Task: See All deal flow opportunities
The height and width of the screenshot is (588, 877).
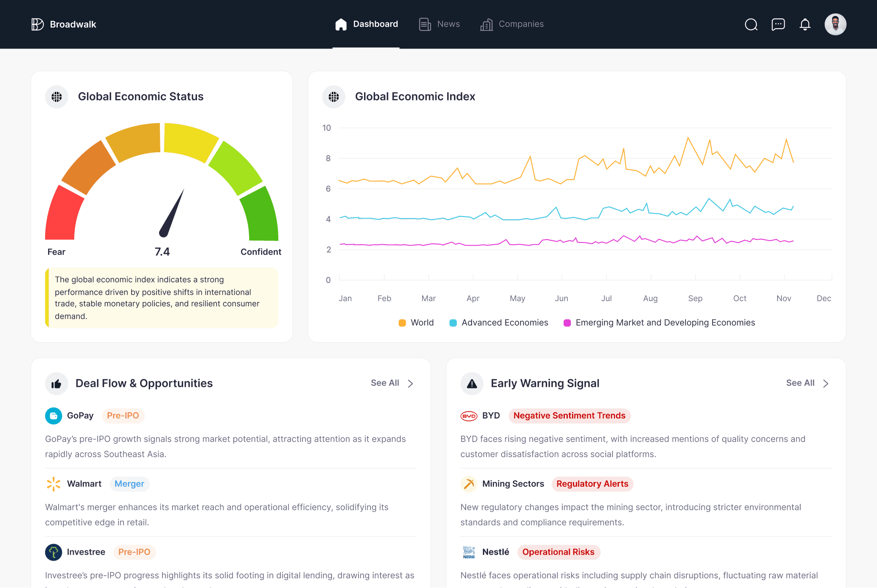Action: (x=385, y=383)
